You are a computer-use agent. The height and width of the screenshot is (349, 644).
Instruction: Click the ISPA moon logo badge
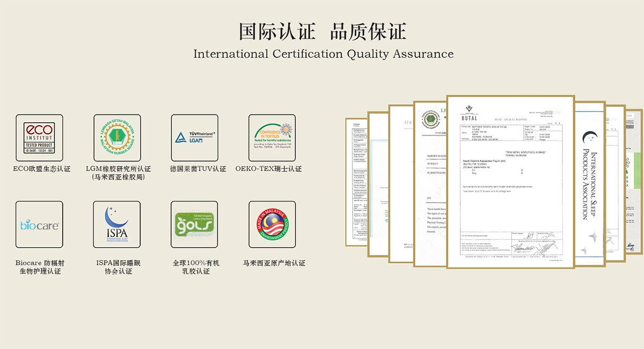pos(117,225)
